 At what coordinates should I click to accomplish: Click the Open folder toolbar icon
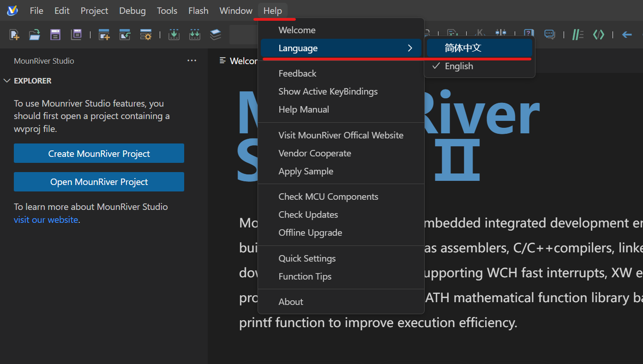[x=35, y=35]
